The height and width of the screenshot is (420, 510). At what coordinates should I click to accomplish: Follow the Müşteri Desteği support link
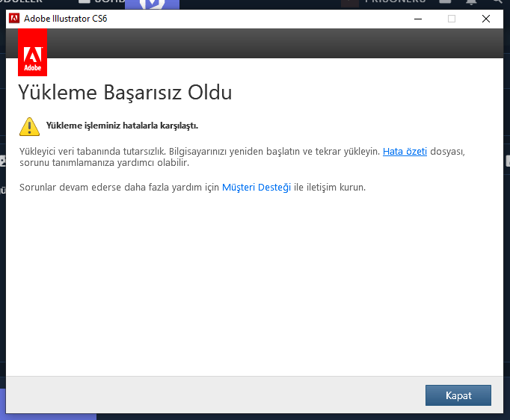tap(256, 188)
